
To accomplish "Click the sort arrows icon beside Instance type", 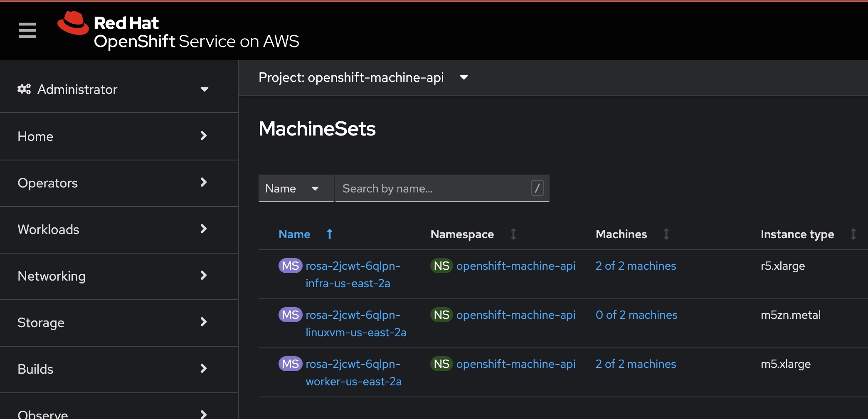I will [853, 234].
